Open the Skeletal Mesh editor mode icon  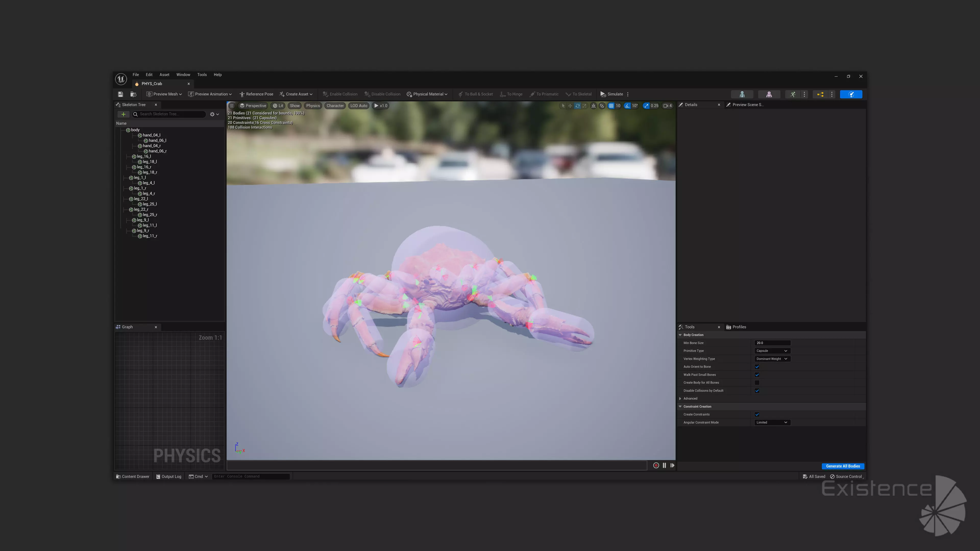pos(769,94)
